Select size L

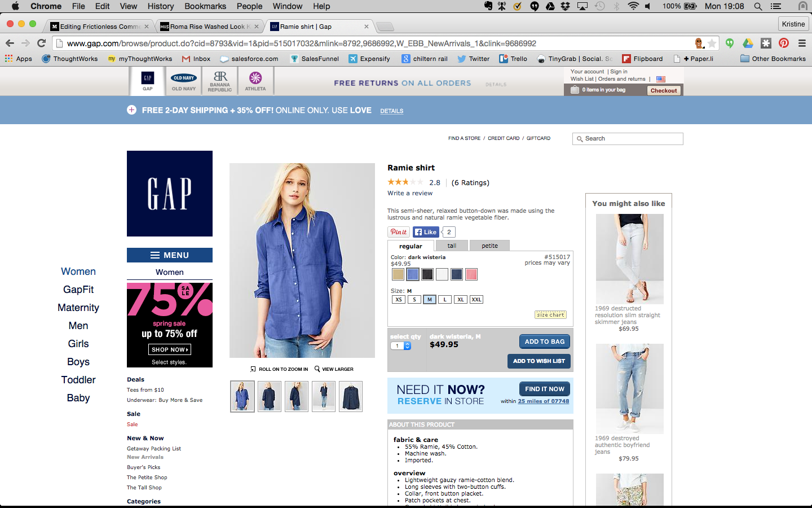[x=445, y=300]
